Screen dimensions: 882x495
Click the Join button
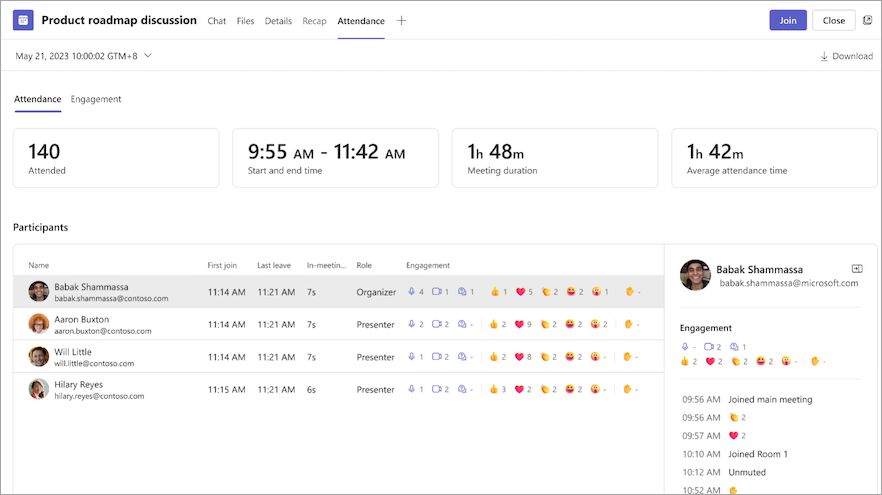(x=787, y=20)
